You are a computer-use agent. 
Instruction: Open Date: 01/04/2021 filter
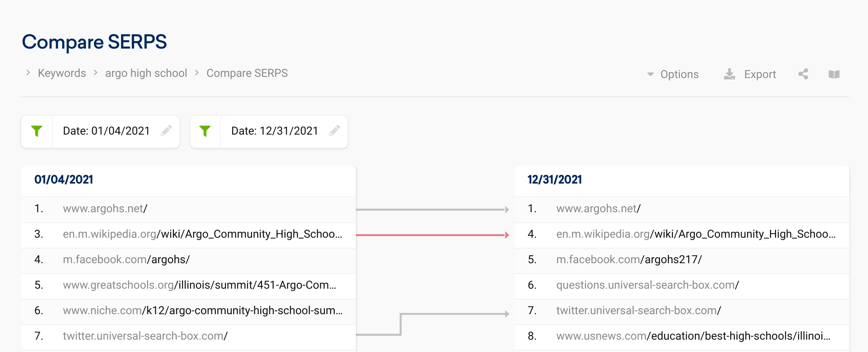tap(106, 131)
